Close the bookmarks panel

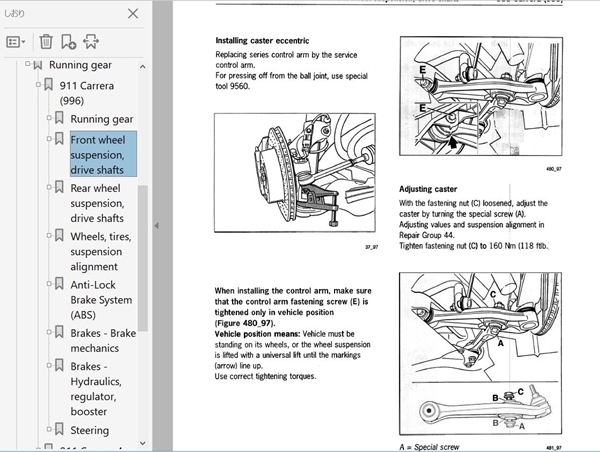tap(133, 14)
